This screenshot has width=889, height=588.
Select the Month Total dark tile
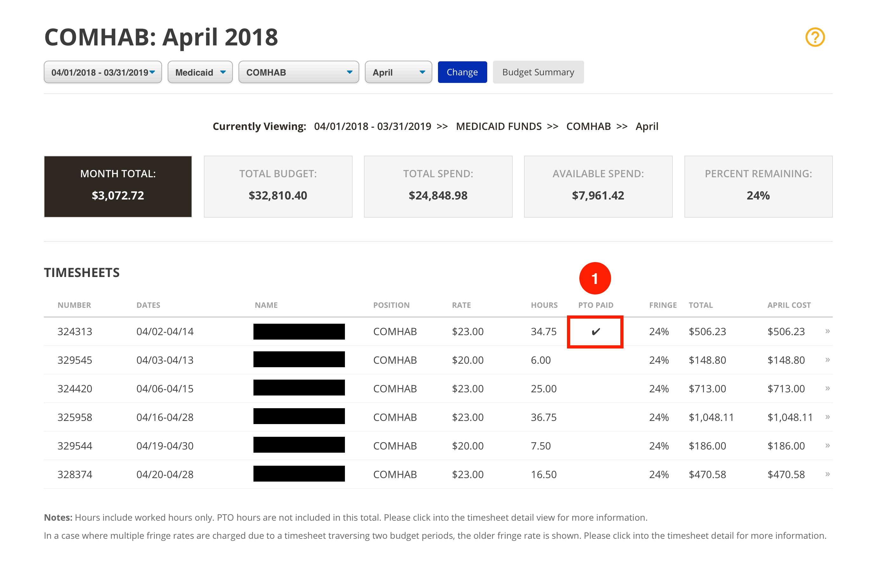(x=118, y=186)
